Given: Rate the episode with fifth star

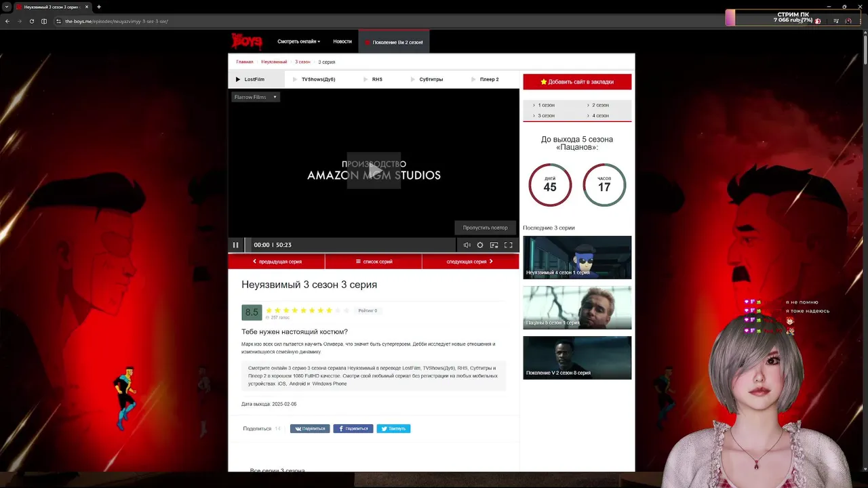Looking at the screenshot, I should point(303,310).
